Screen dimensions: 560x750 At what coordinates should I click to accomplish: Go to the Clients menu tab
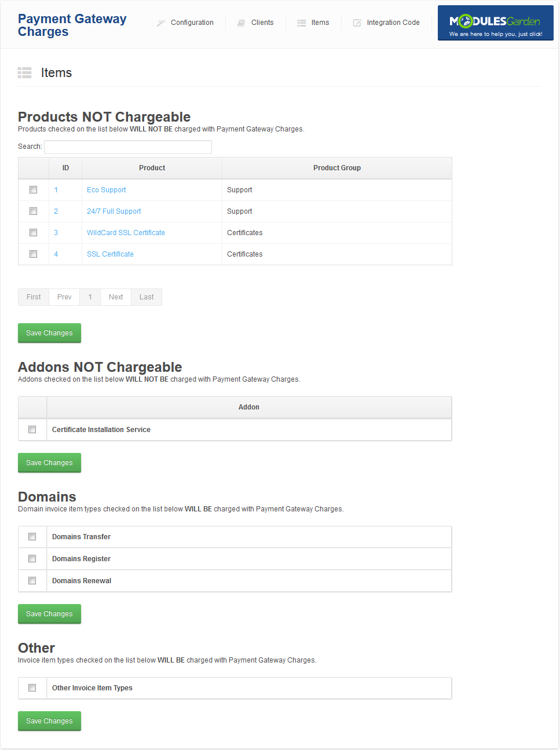pos(262,23)
